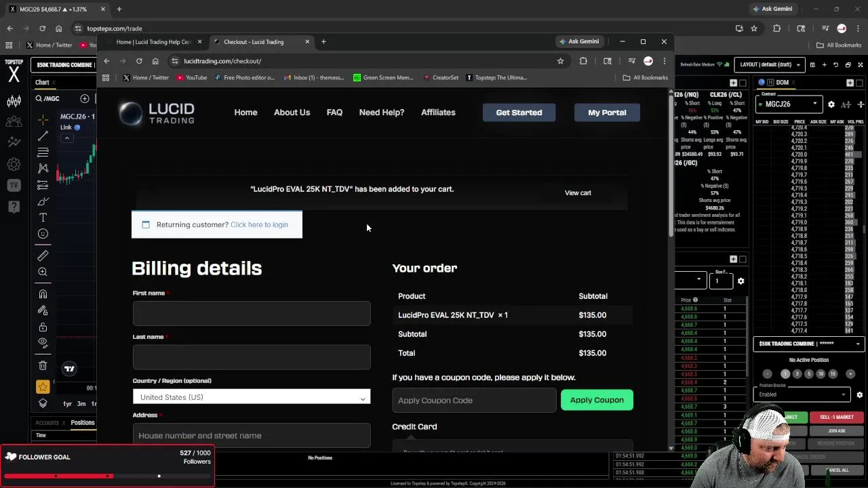
Task: Click the DOM recenter crosshair icon
Action: point(861,104)
